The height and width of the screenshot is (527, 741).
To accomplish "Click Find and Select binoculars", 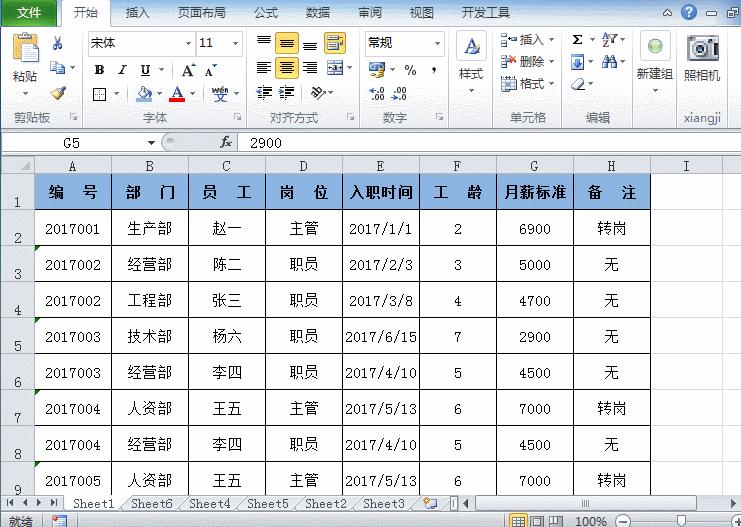I will pos(610,62).
